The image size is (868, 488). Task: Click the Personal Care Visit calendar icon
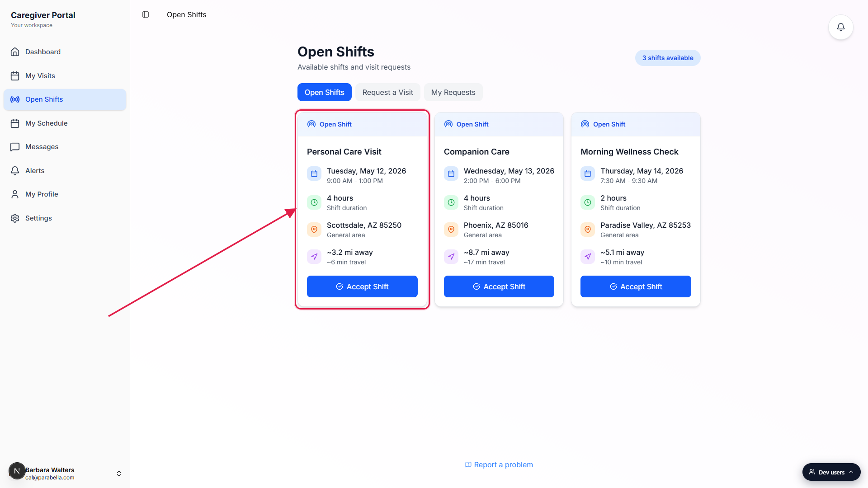click(314, 174)
